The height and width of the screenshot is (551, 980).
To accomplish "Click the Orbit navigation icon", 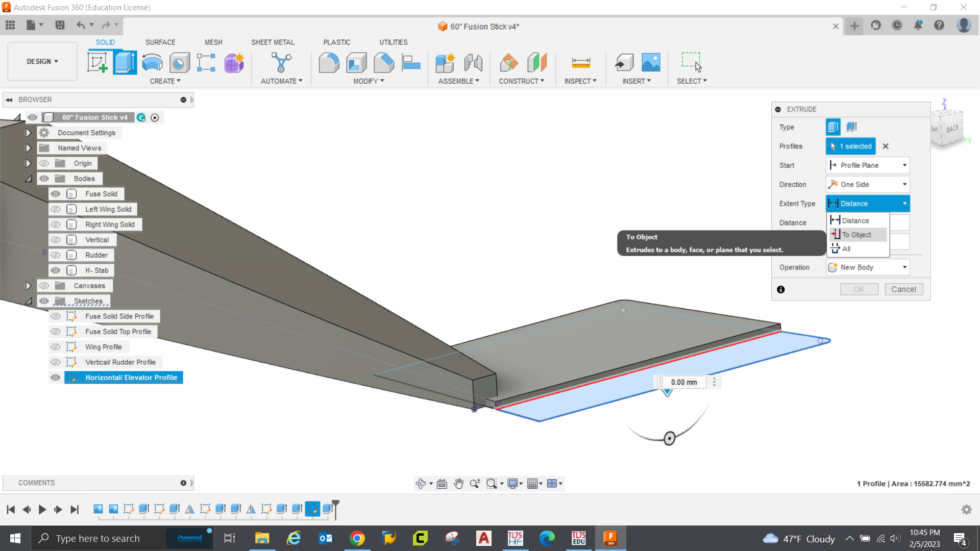I will 421,484.
